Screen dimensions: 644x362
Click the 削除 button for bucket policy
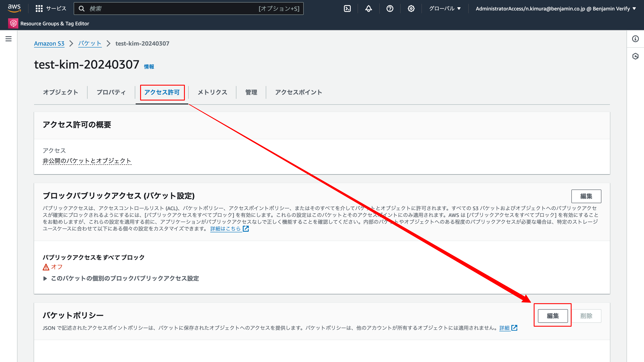pyautogui.click(x=586, y=316)
